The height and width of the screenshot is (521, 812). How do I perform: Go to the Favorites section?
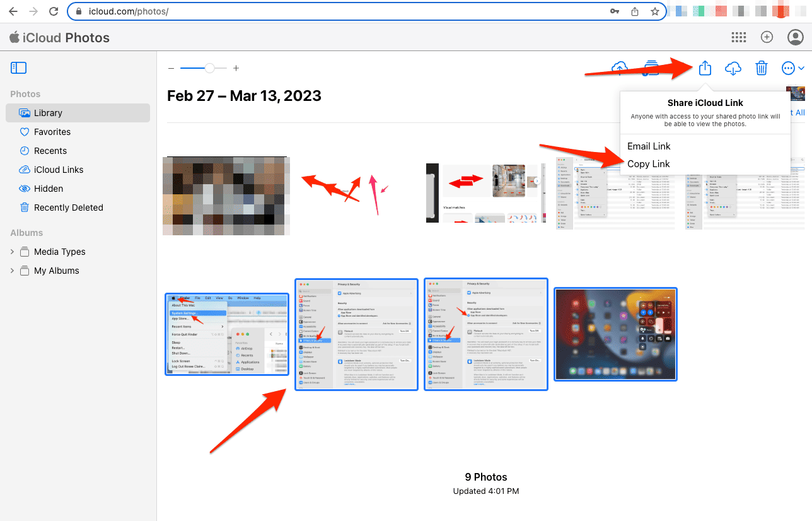point(52,132)
